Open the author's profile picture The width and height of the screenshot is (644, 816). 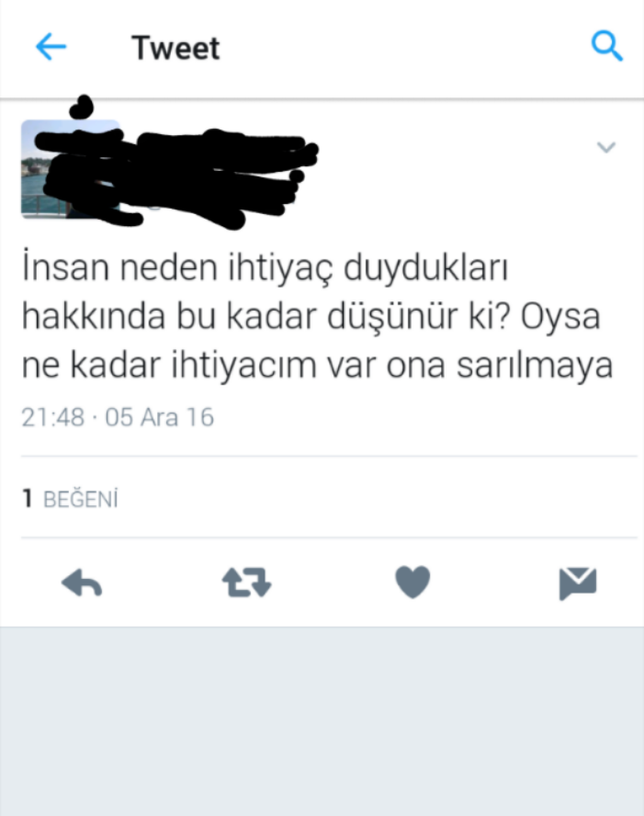pyautogui.click(x=70, y=169)
